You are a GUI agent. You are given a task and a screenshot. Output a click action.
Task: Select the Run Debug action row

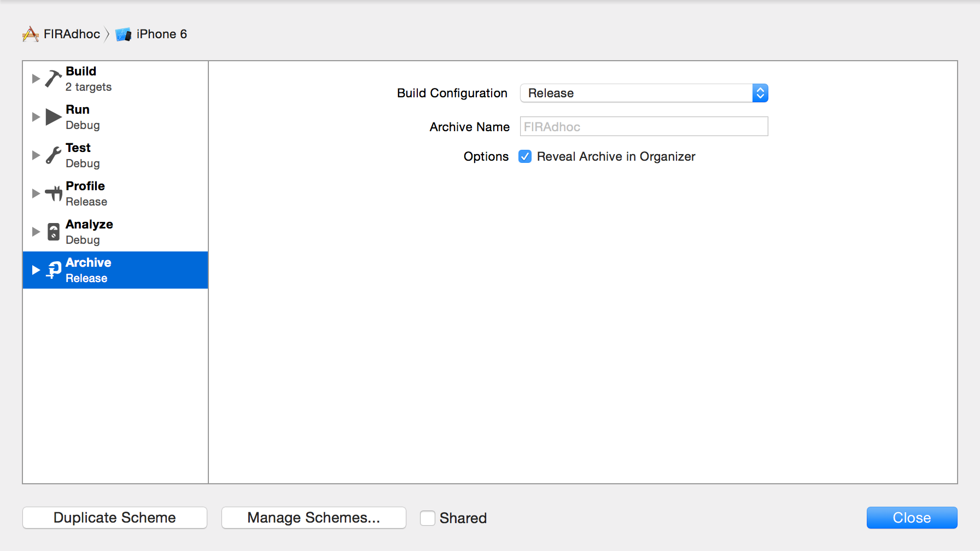point(115,118)
